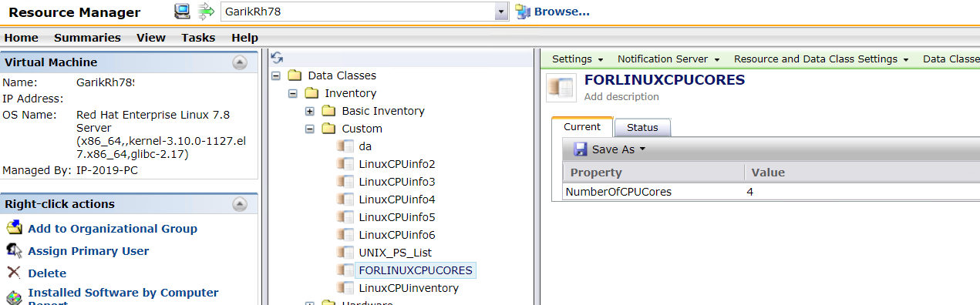Collapse the Right-click actions panel
The height and width of the screenshot is (305, 980).
(x=240, y=204)
